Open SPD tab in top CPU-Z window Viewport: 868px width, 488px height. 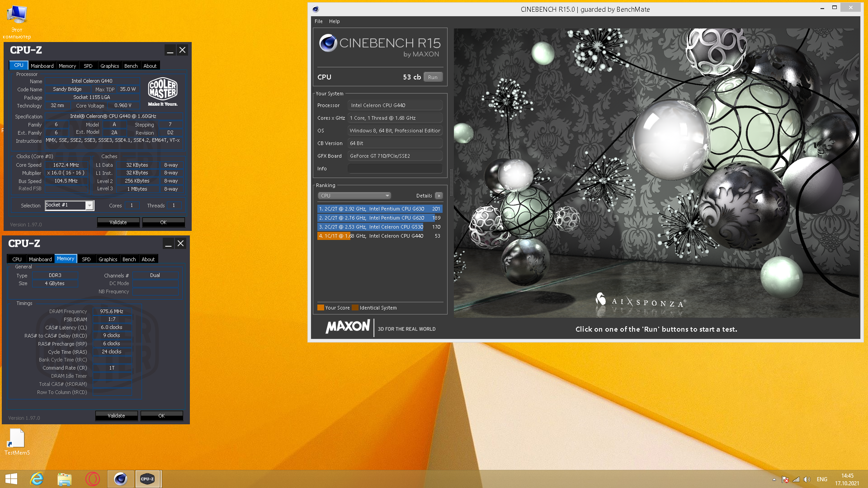[88, 66]
